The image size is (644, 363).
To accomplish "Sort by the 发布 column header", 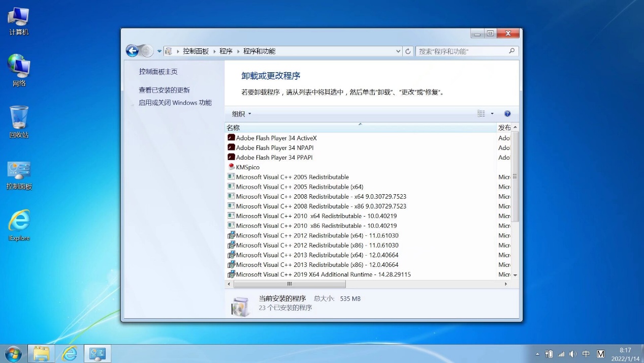I will (x=504, y=128).
